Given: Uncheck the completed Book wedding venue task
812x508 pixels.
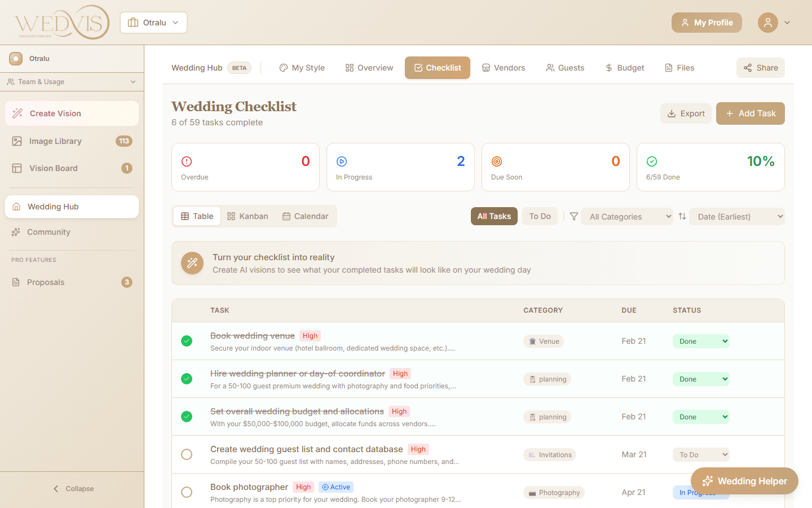Looking at the screenshot, I should [187, 341].
